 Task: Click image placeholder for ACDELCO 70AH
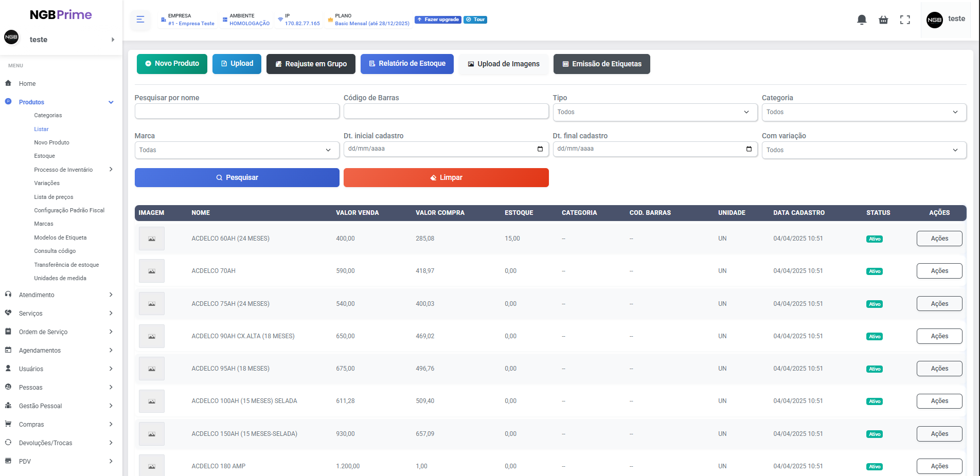pyautogui.click(x=152, y=271)
